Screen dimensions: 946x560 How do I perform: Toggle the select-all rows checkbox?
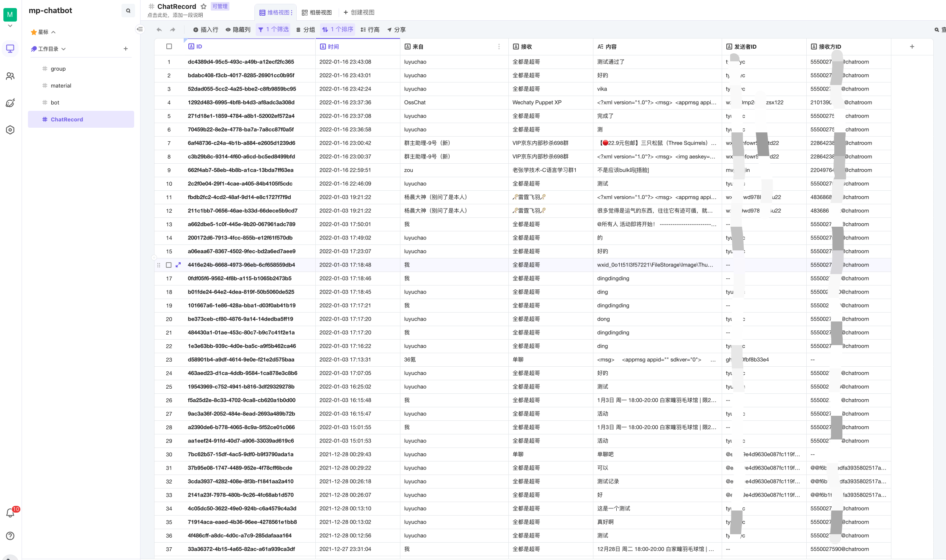tap(169, 47)
